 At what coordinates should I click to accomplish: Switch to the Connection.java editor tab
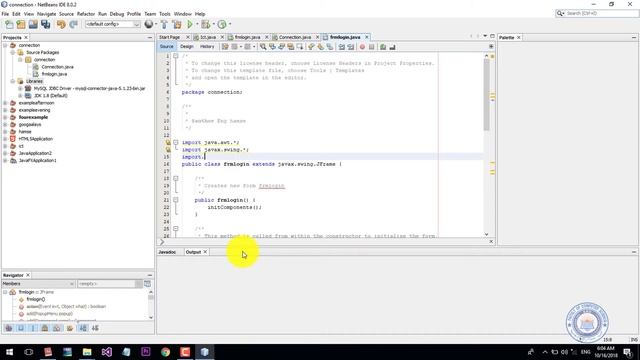[x=295, y=37]
